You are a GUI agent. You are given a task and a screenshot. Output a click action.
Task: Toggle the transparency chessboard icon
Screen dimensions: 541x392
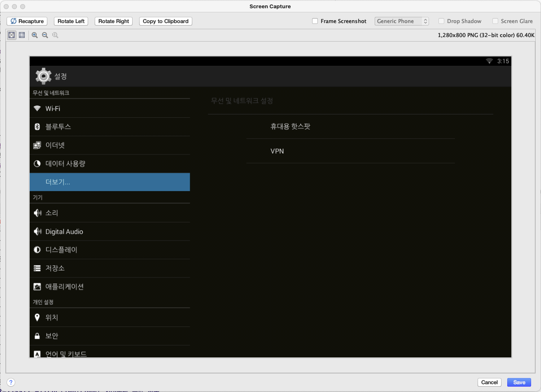click(x=12, y=35)
